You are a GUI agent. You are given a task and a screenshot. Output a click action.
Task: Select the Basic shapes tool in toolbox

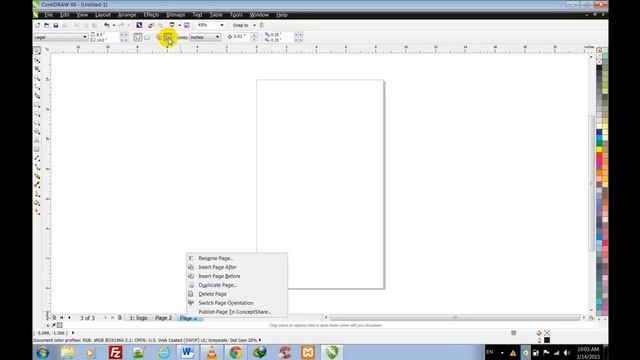click(x=37, y=132)
